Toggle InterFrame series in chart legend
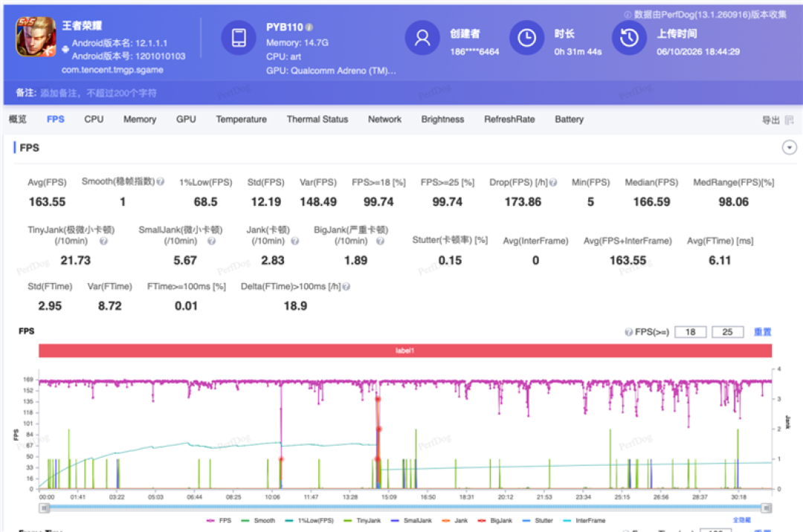 584,521
